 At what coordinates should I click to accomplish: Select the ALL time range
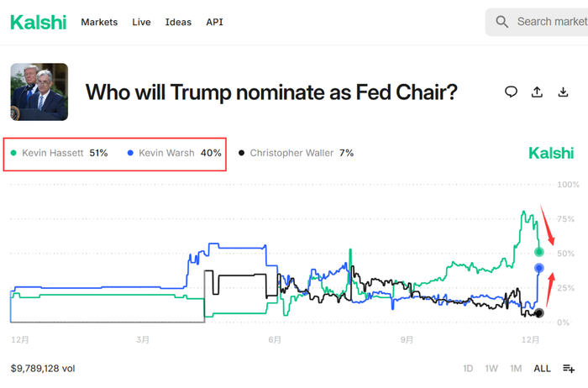point(542,368)
